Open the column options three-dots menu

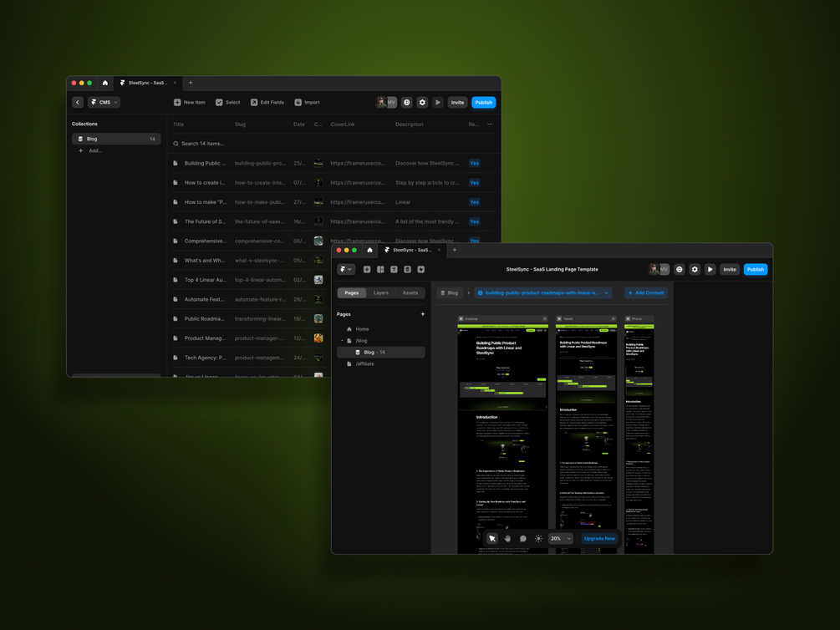tap(490, 124)
